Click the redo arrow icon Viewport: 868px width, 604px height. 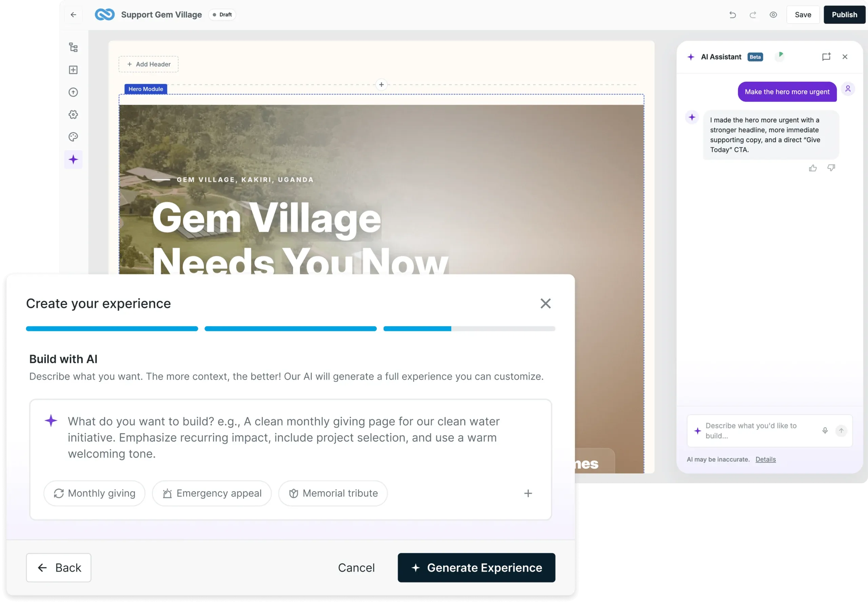pyautogui.click(x=753, y=15)
